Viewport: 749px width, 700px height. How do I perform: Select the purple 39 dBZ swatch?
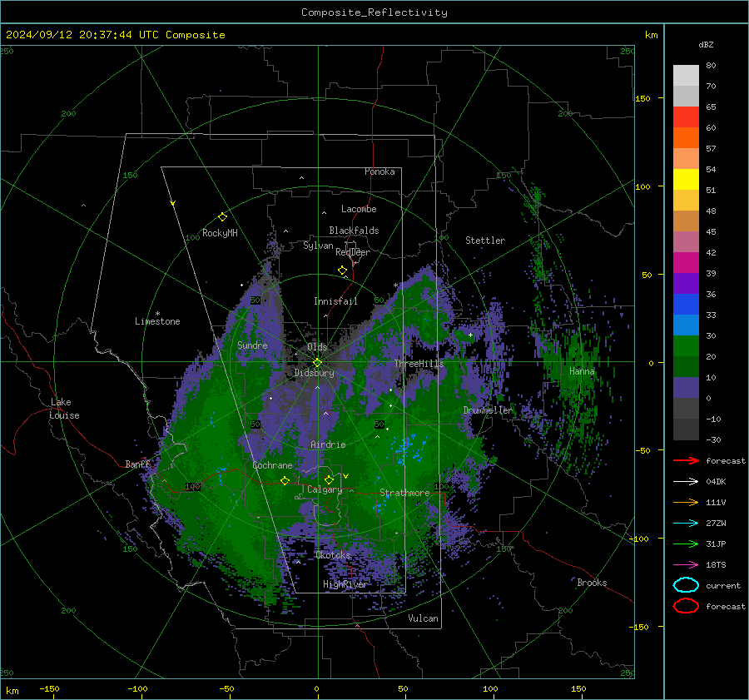click(x=686, y=283)
